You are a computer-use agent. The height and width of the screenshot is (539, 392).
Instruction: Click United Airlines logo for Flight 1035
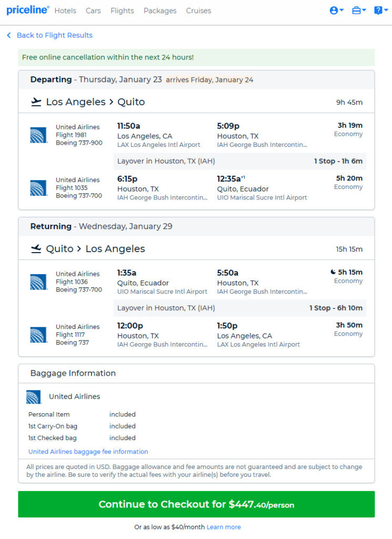(38, 188)
